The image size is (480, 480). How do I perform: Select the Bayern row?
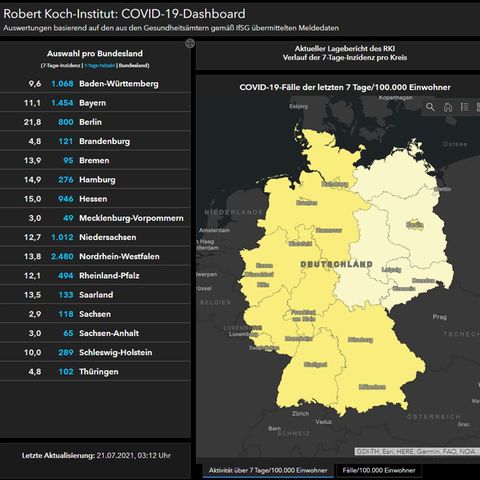pos(95,103)
